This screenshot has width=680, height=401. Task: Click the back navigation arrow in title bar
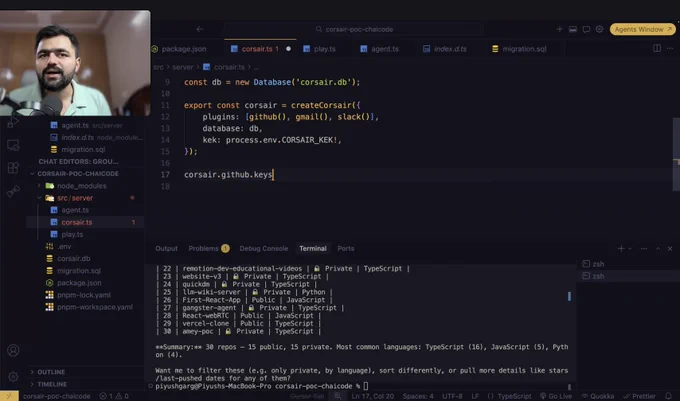point(199,29)
